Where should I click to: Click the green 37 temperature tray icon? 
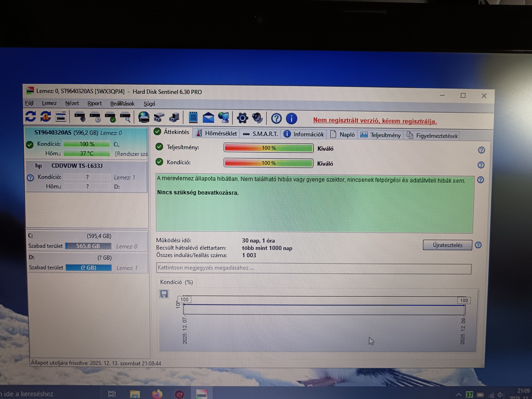click(x=469, y=395)
